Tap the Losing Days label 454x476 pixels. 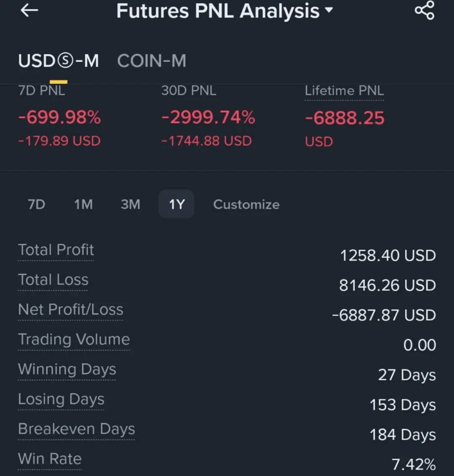coord(61,399)
